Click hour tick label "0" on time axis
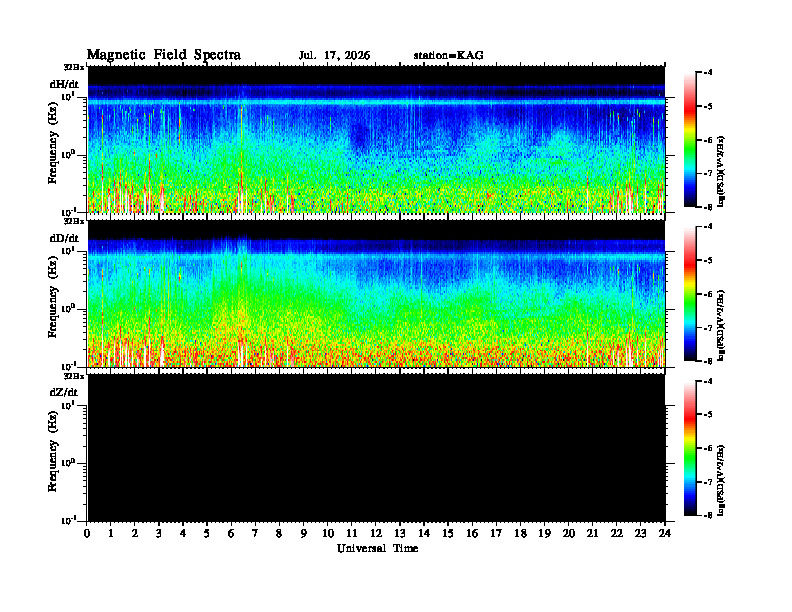Viewport: 792px width, 612px height. [87, 534]
